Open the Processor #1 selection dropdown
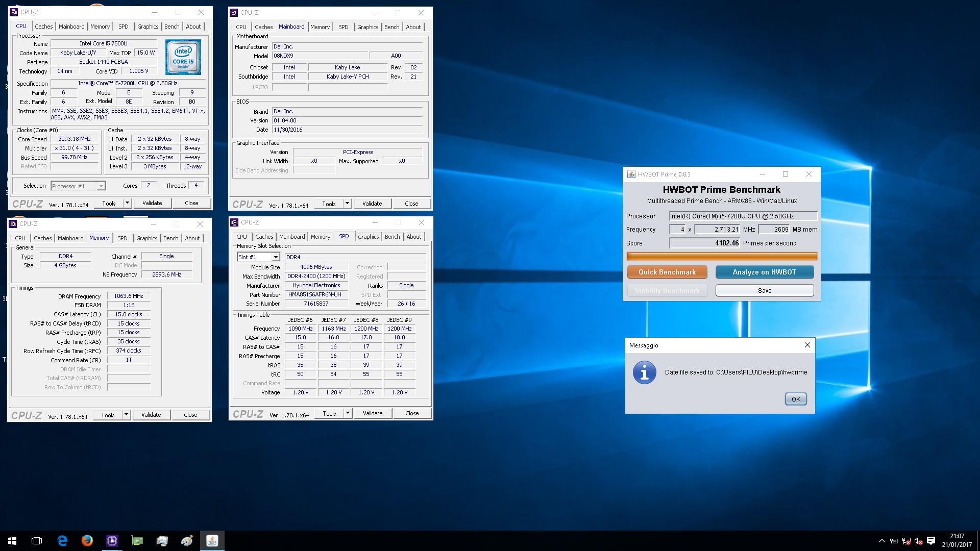This screenshot has height=551, width=980. coord(78,186)
